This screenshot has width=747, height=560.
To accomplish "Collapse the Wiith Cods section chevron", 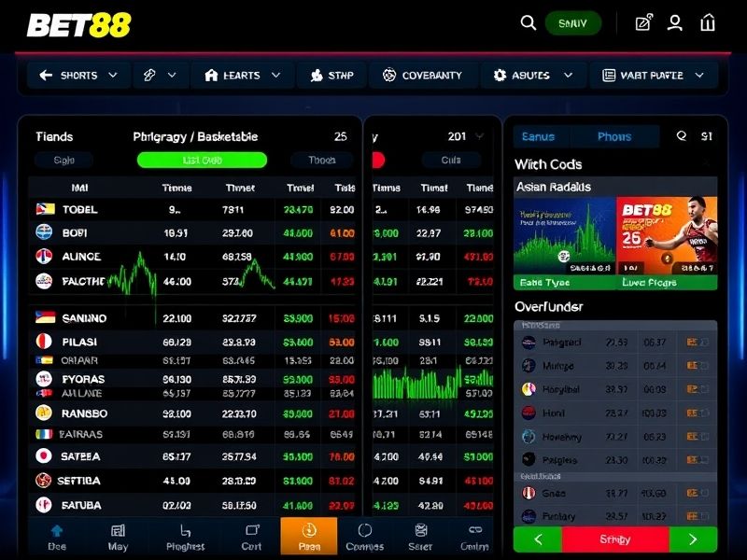I will [707, 164].
